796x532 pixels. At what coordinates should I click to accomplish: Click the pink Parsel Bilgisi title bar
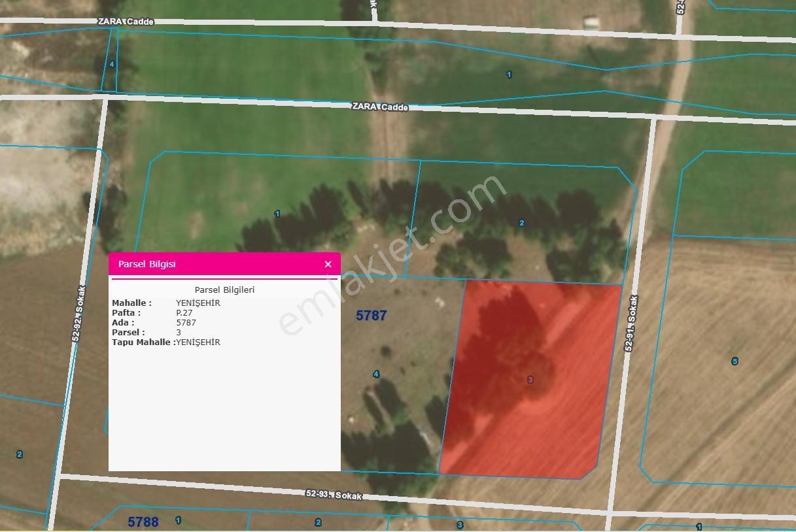(x=224, y=264)
